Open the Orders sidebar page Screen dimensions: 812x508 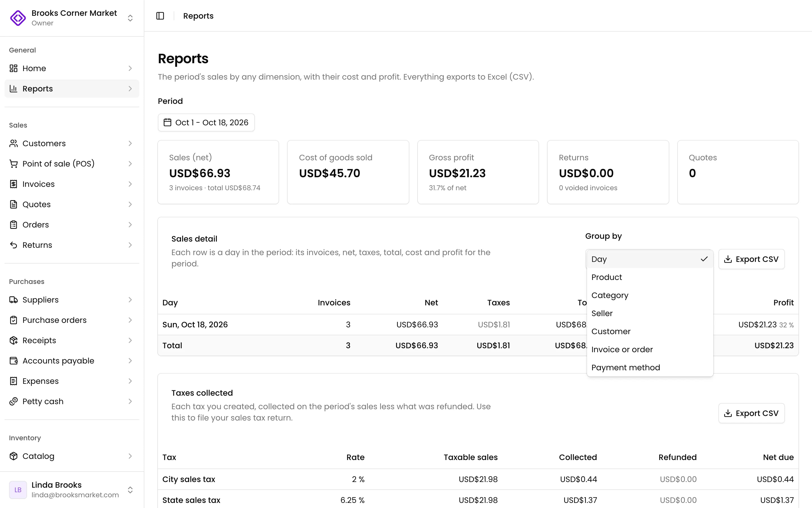72,225
